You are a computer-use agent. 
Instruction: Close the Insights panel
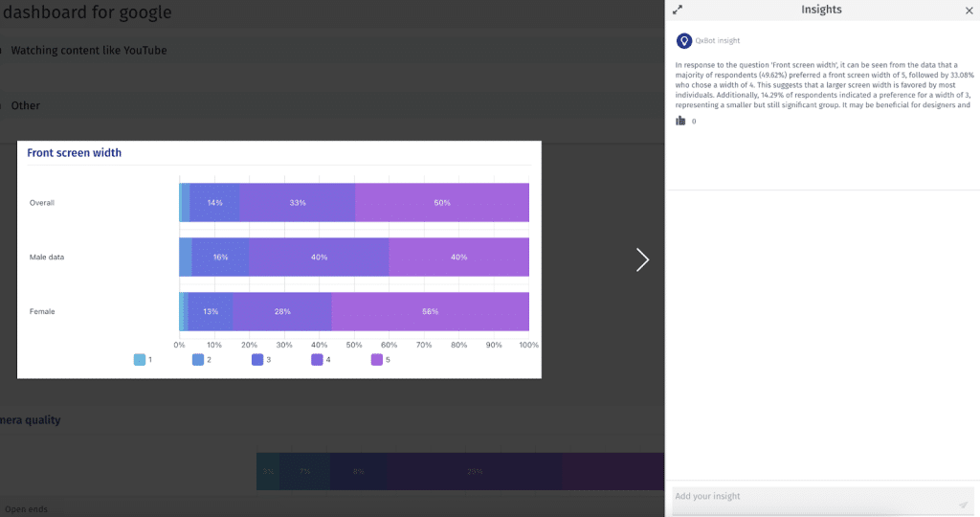(x=969, y=10)
